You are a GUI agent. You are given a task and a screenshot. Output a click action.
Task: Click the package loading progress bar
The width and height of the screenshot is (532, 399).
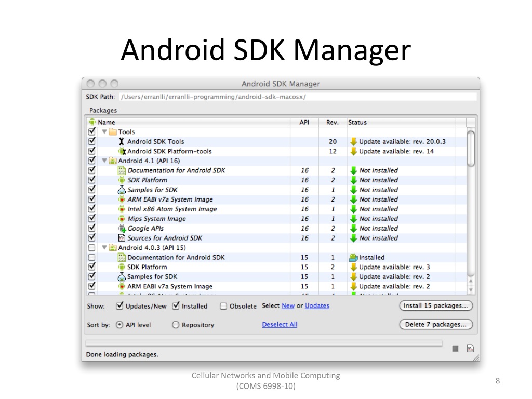(264, 343)
